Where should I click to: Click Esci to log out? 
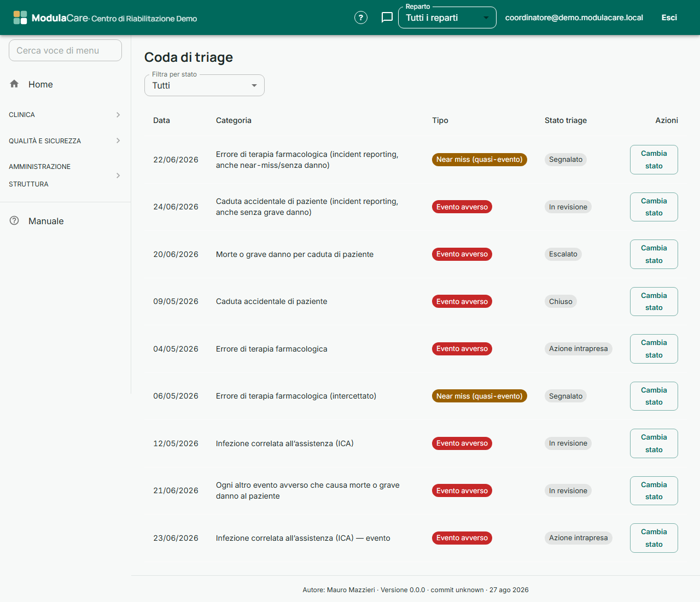click(x=669, y=17)
